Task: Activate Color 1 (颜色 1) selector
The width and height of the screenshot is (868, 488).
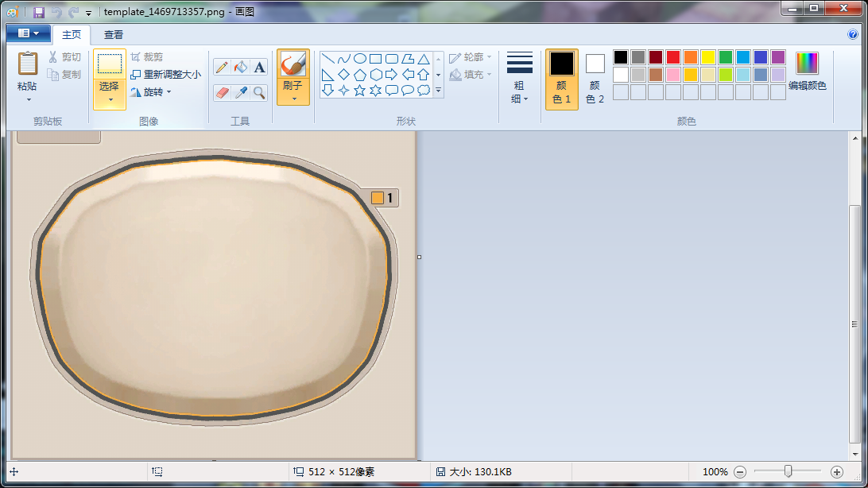Action: point(562,79)
